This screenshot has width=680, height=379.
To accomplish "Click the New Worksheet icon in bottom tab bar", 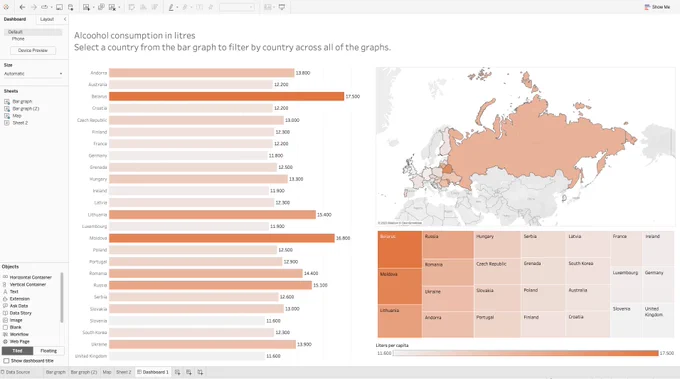I will pyautogui.click(x=177, y=372).
